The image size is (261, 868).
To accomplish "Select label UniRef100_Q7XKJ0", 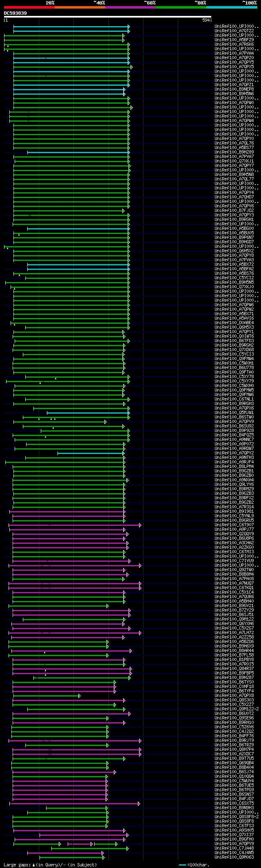I will (234, 287).
